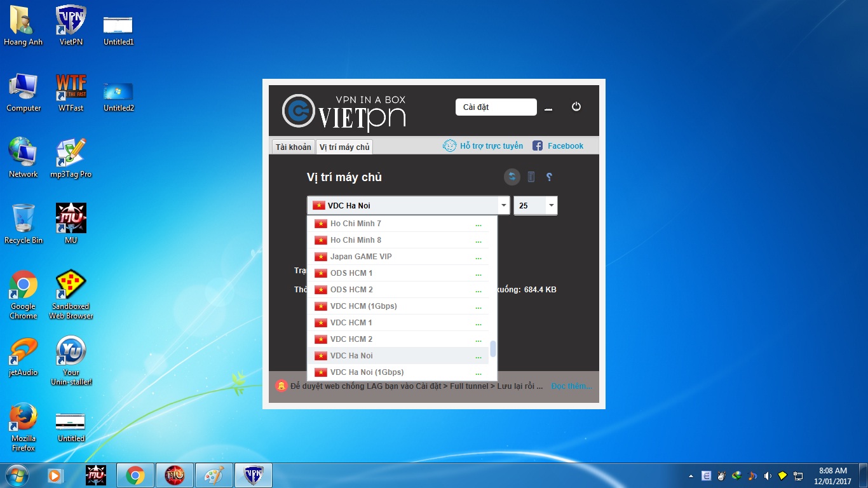Click the taskbar clock showing 8:08 AM
Screen dimensions: 868x488
click(x=832, y=475)
